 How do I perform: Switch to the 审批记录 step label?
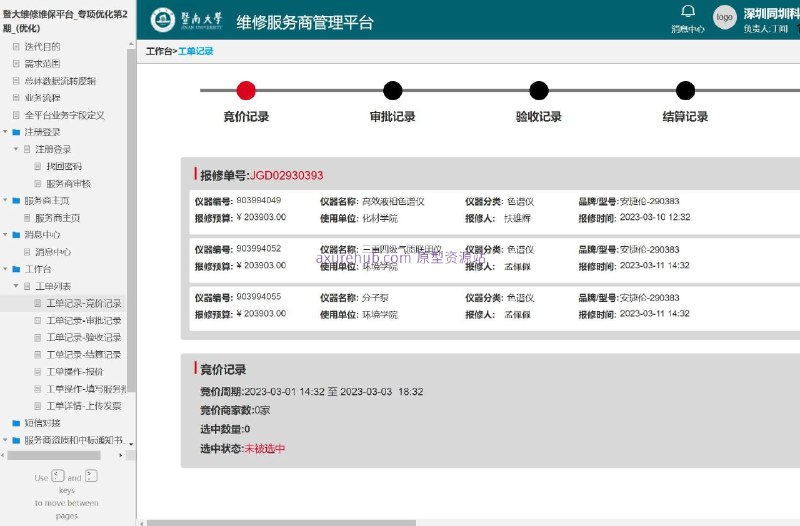pyautogui.click(x=392, y=116)
